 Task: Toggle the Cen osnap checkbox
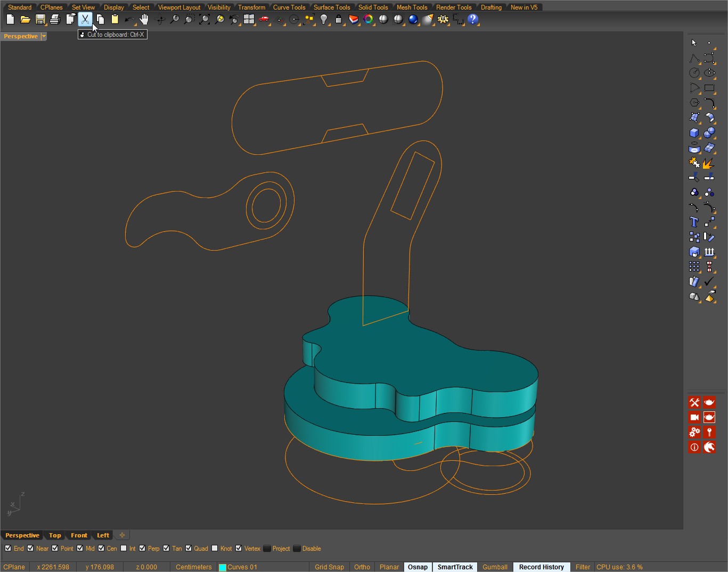[x=101, y=548]
